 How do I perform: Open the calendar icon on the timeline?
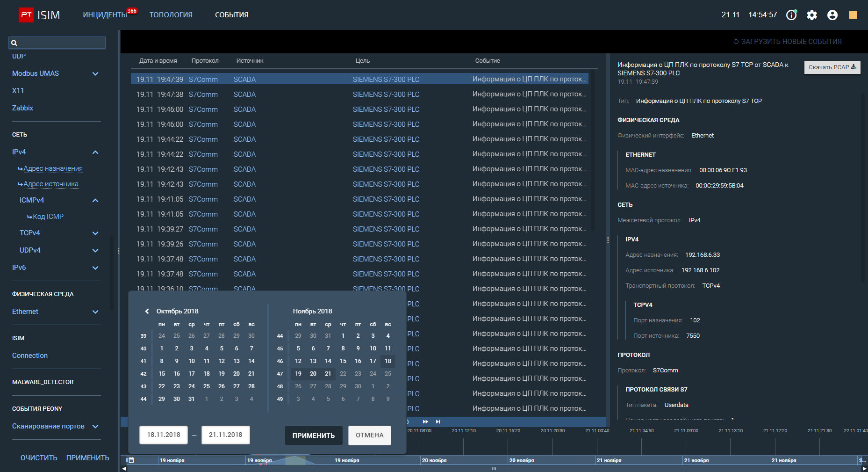pos(131,460)
